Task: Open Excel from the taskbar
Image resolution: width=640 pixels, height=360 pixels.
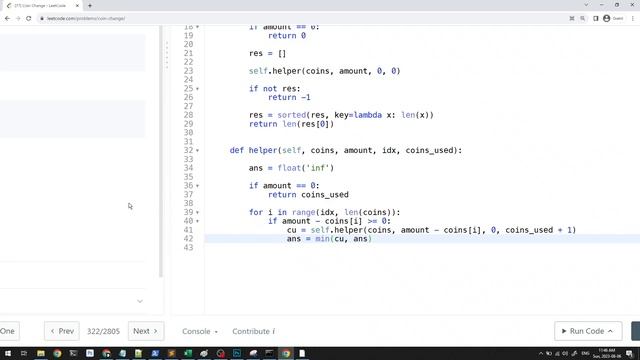Action: coord(188,353)
